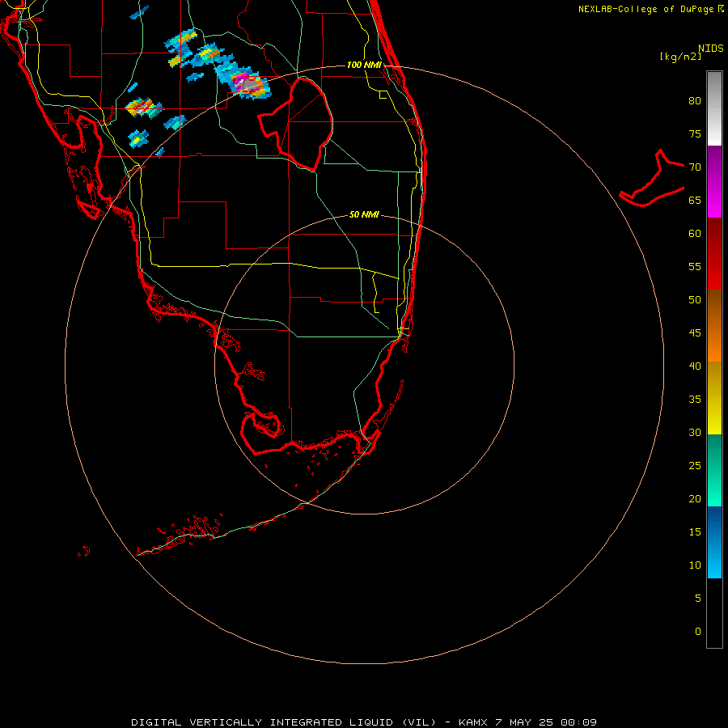Screen dimensions: 728x728
Task: Click the scale value 50 label
Action: [x=695, y=300]
